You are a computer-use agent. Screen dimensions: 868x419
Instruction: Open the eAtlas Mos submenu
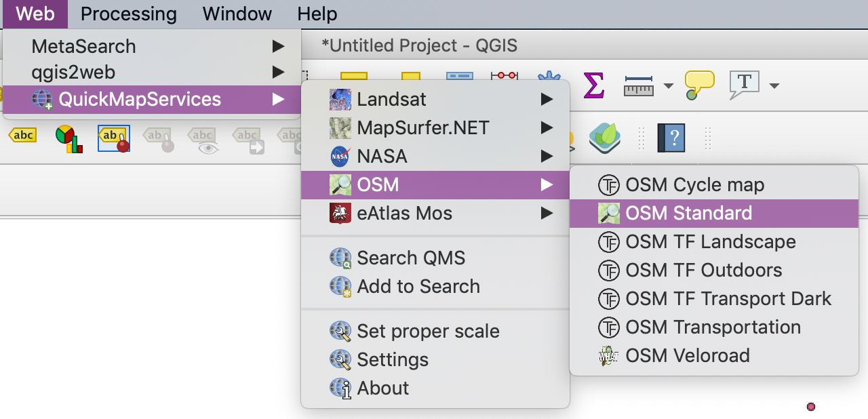[435, 213]
